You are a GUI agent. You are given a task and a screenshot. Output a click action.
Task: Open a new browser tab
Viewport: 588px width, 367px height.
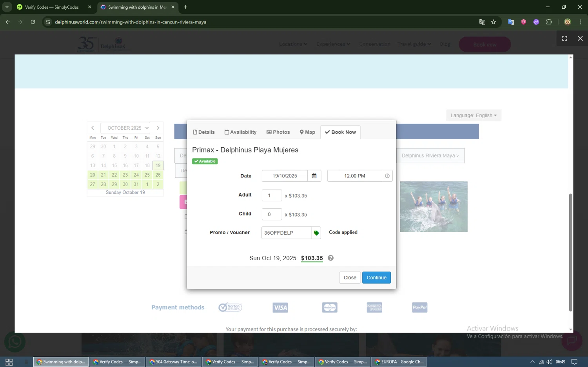point(185,7)
